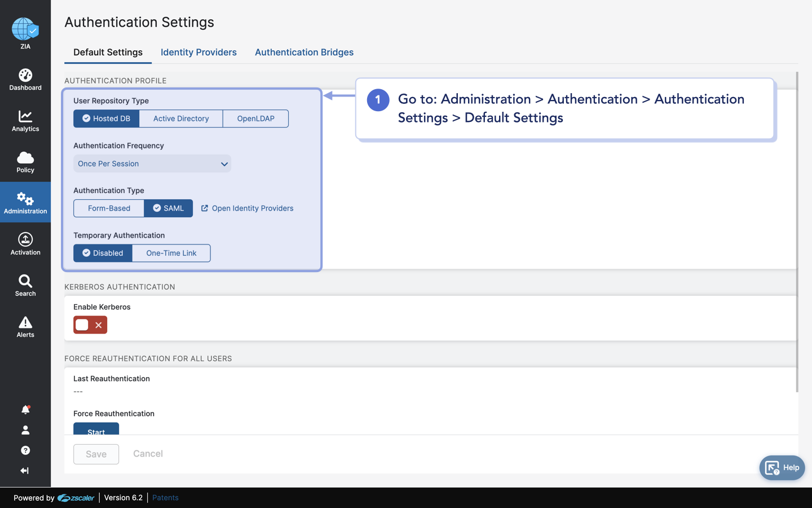Screen dimensions: 812x508
Task: Open the Activation panel
Action: 25,244
